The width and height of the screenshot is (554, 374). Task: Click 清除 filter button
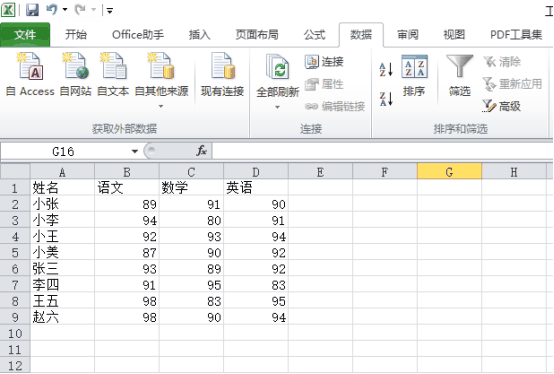coord(502,62)
